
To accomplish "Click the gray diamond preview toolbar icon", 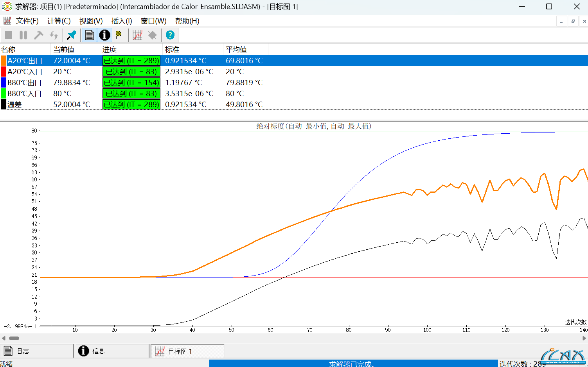I will pos(152,35).
